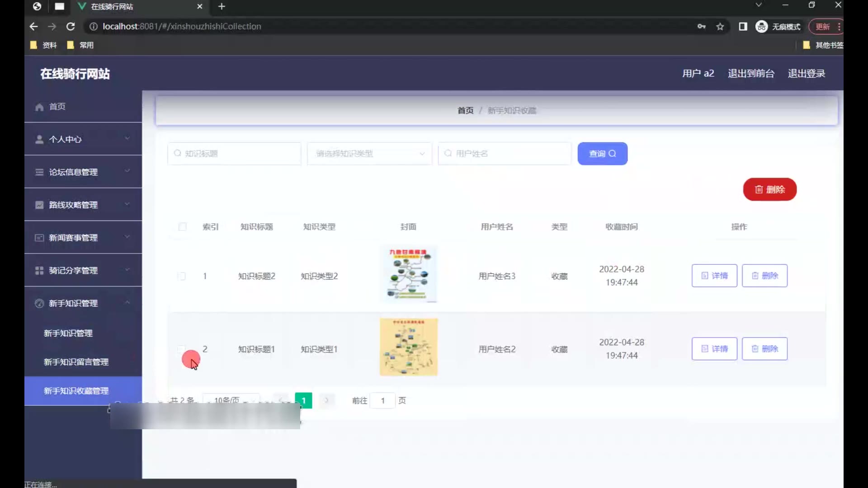
Task: Open the 新手知识留言管理 submenu item
Action: click(x=76, y=362)
